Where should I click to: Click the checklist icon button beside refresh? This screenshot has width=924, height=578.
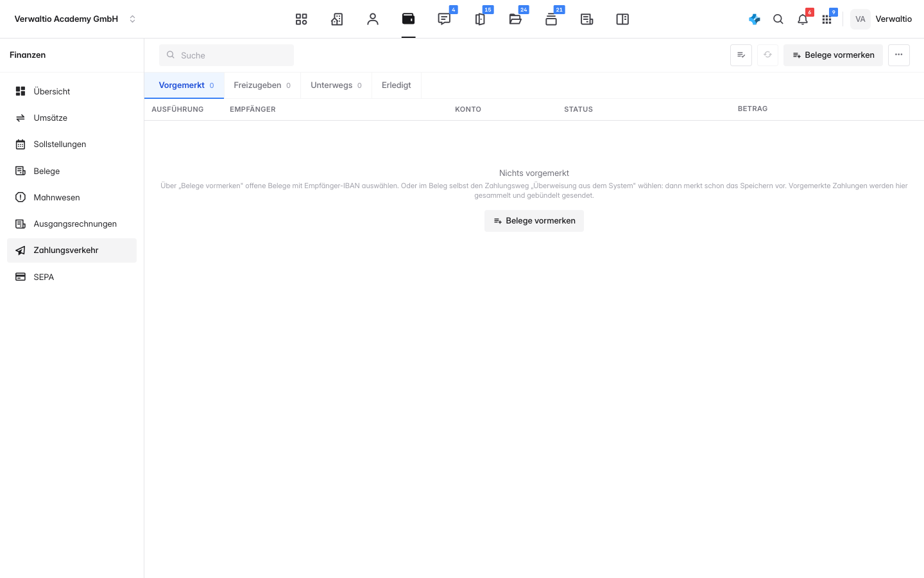point(741,55)
